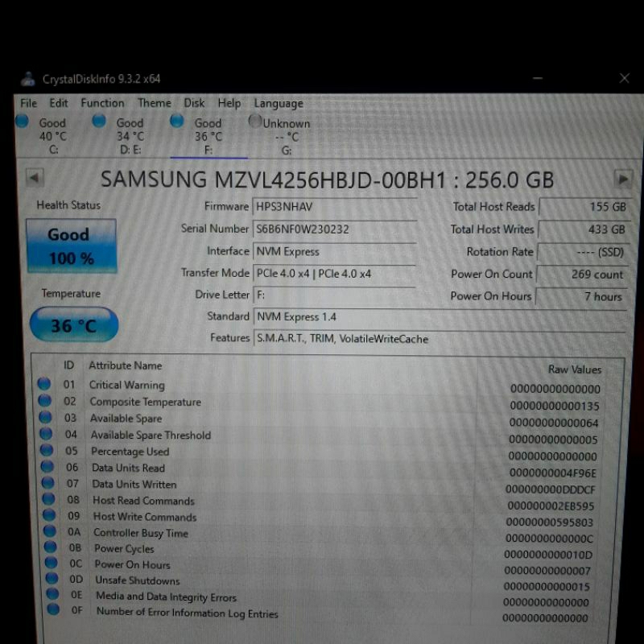
Task: Click the Standard field NVM Express 1.4
Action: coord(440,316)
